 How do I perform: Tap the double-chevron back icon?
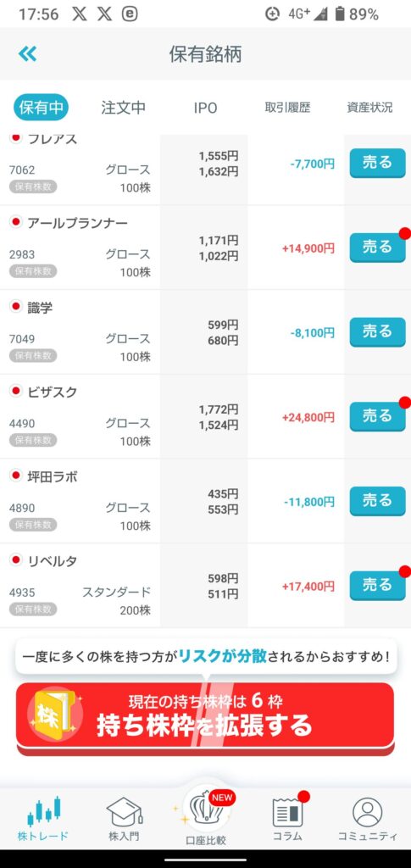pyautogui.click(x=27, y=53)
